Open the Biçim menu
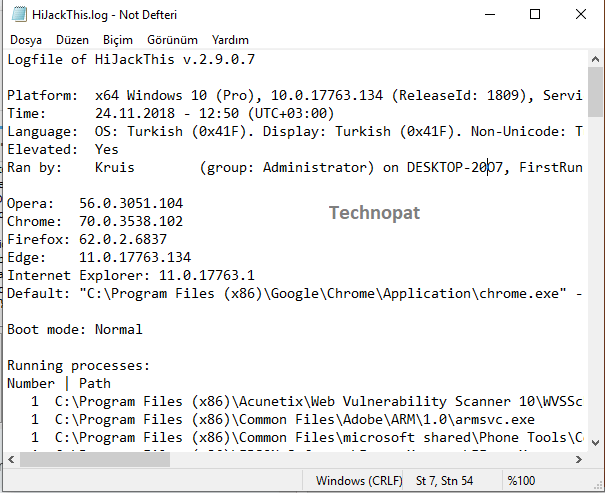 pos(118,40)
